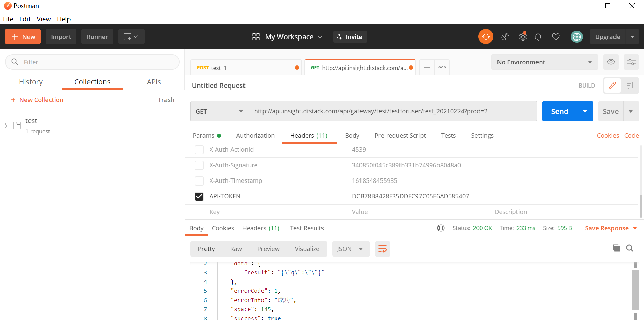Click the Import button
The height and width of the screenshot is (323, 644).
(61, 37)
